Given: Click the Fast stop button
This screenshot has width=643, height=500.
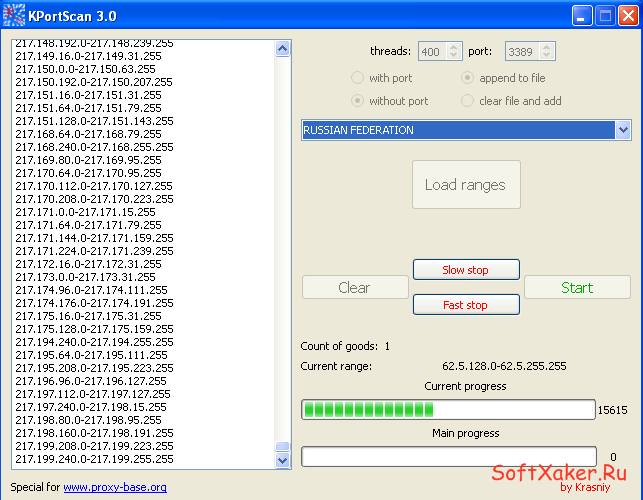Looking at the screenshot, I should pyautogui.click(x=466, y=305).
